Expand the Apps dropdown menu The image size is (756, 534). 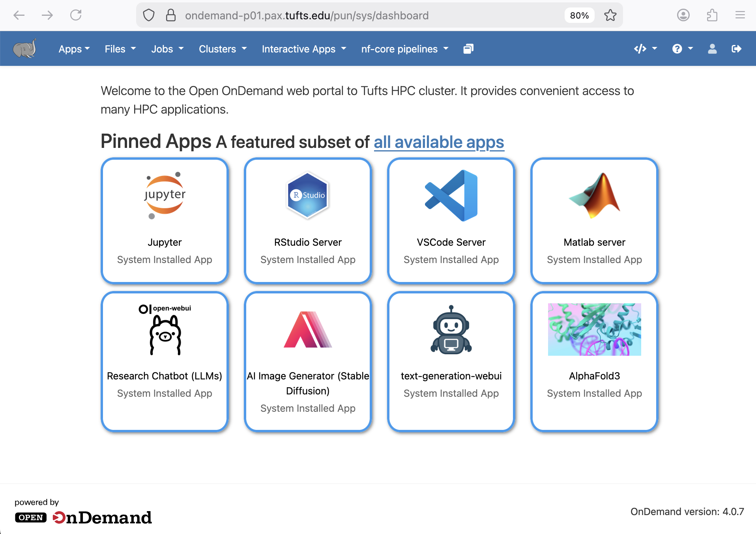(74, 49)
